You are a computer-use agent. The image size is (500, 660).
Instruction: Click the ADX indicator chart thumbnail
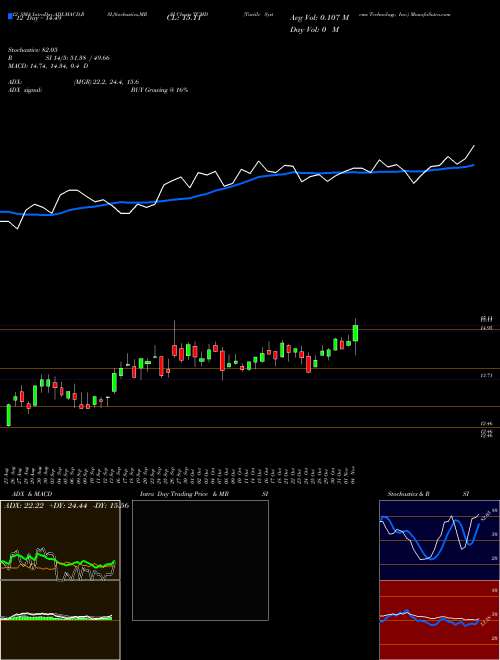tap(60, 540)
